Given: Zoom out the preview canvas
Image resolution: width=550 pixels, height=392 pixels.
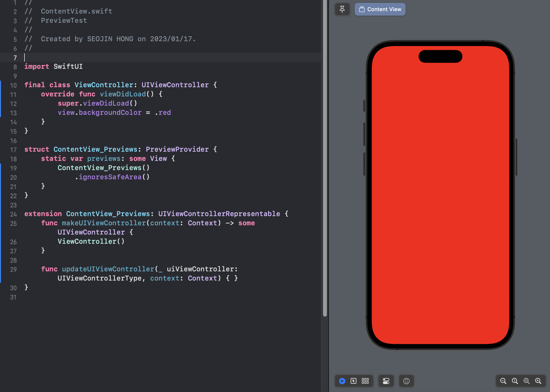Looking at the screenshot, I should 503,381.
